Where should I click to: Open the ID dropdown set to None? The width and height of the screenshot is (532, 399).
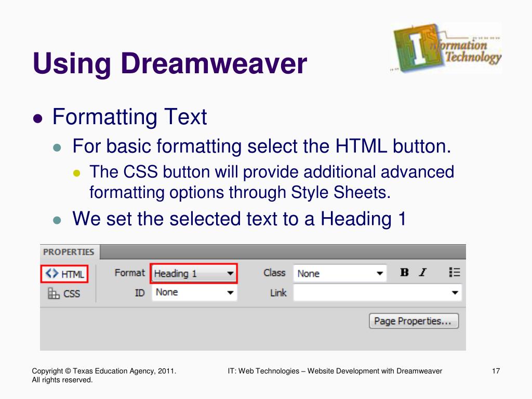click(194, 292)
